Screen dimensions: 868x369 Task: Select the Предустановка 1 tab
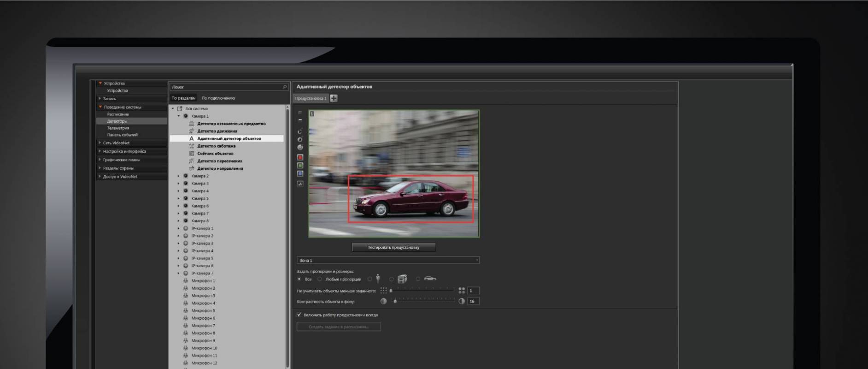[311, 98]
